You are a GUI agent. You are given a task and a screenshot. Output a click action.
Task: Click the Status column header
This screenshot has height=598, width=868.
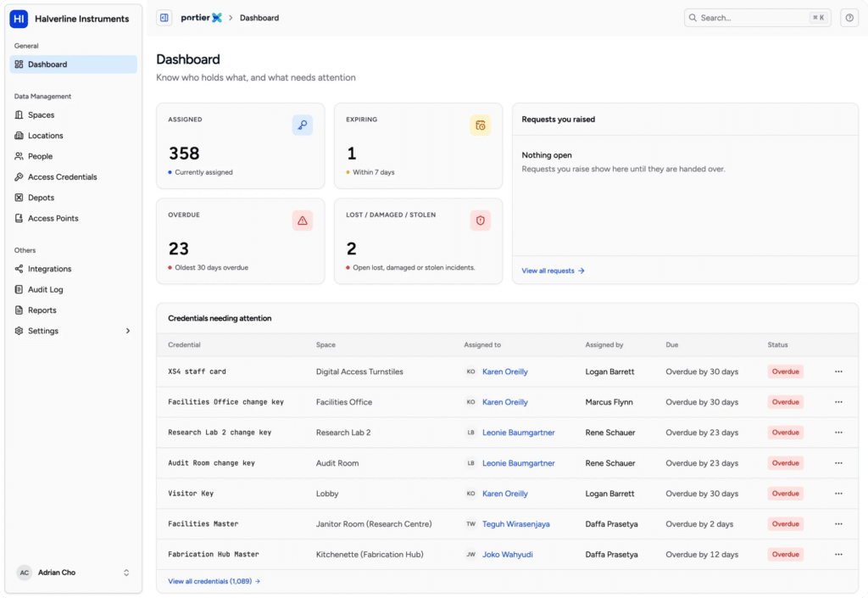(x=777, y=345)
